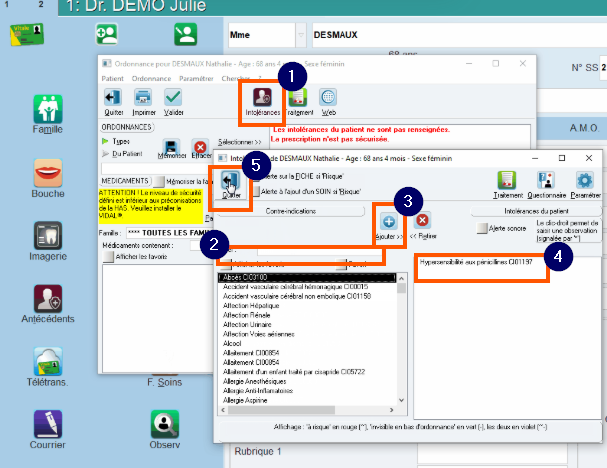The image size is (607, 468).
Task: Select Accident vasculaire cérébral non embolique
Action: point(297,296)
